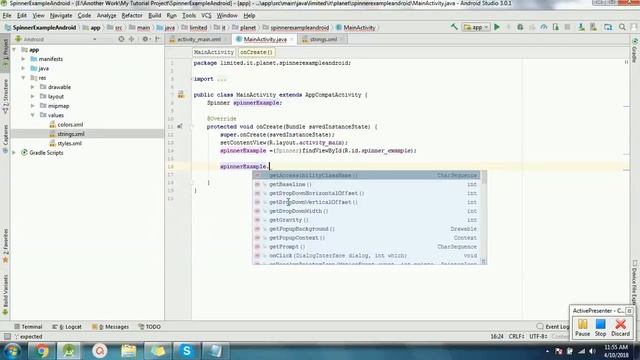
Task: Click the Attach debugger to process icon
Action: (556, 27)
